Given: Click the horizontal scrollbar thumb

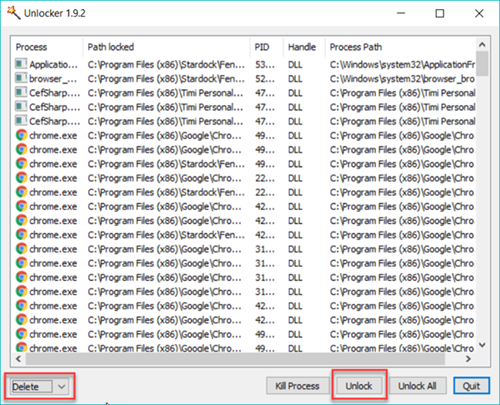Looking at the screenshot, I should coord(235,359).
